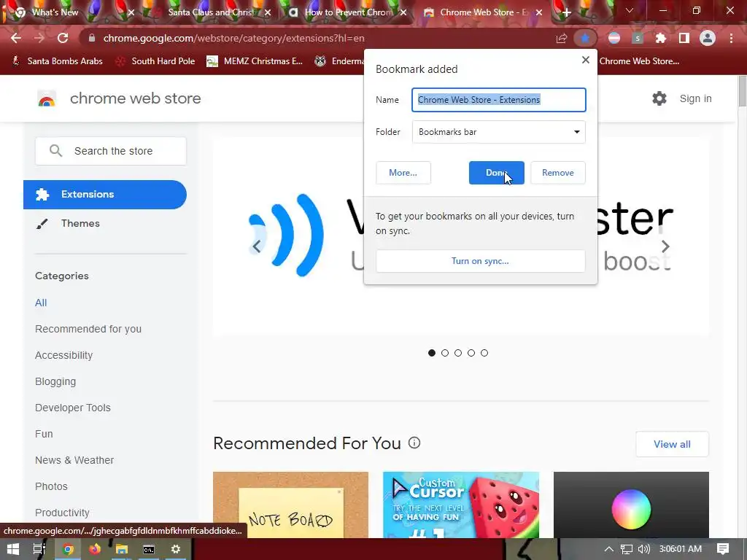Select the third carousel dot
Viewport: 747px width, 560px height.
coord(458,353)
